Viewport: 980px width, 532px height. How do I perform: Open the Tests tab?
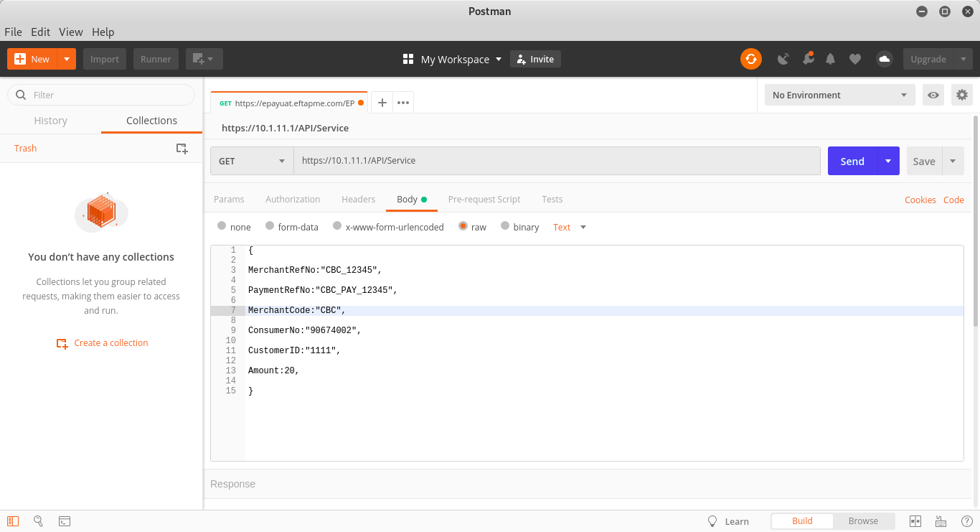point(552,199)
